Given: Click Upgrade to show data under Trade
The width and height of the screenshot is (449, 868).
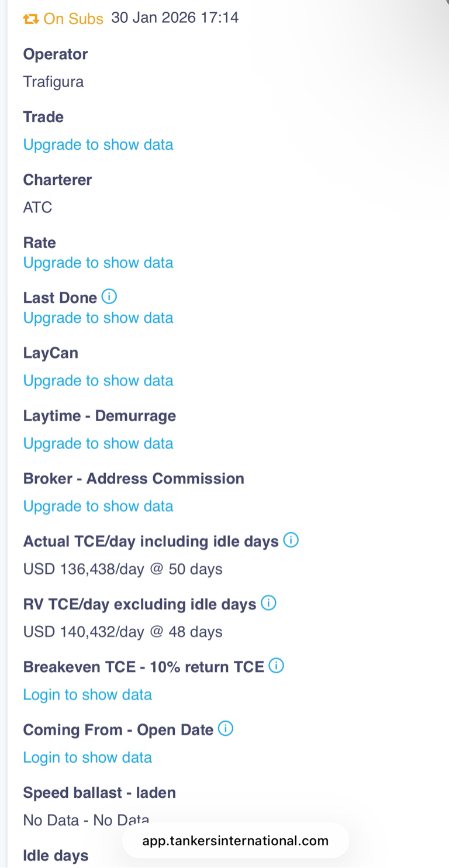Looking at the screenshot, I should 98,144.
